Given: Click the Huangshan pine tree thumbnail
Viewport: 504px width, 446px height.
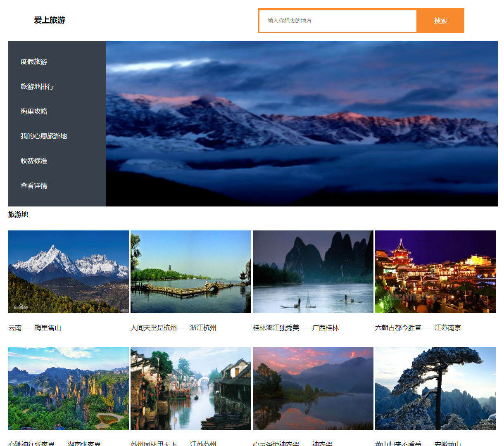Looking at the screenshot, I should (x=435, y=388).
